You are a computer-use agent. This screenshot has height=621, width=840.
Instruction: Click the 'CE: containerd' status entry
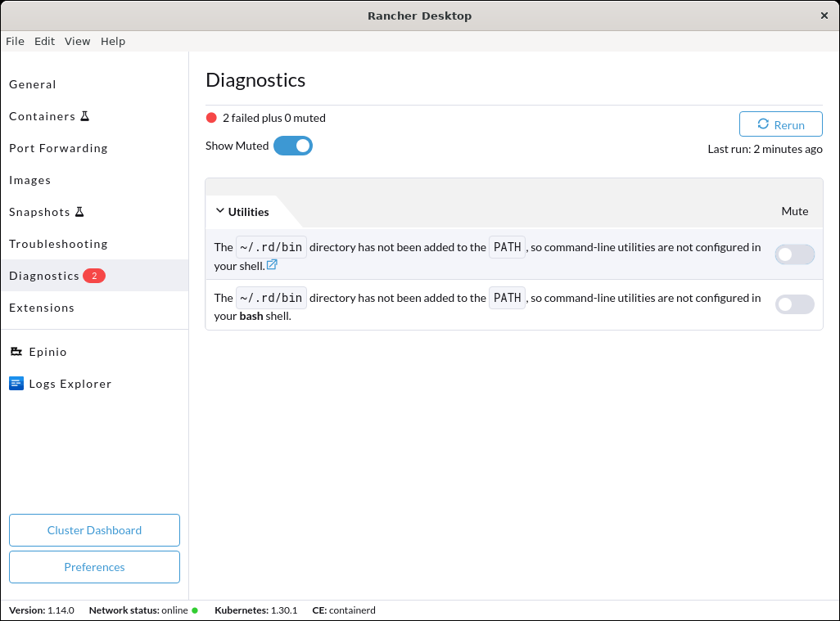pyautogui.click(x=343, y=610)
